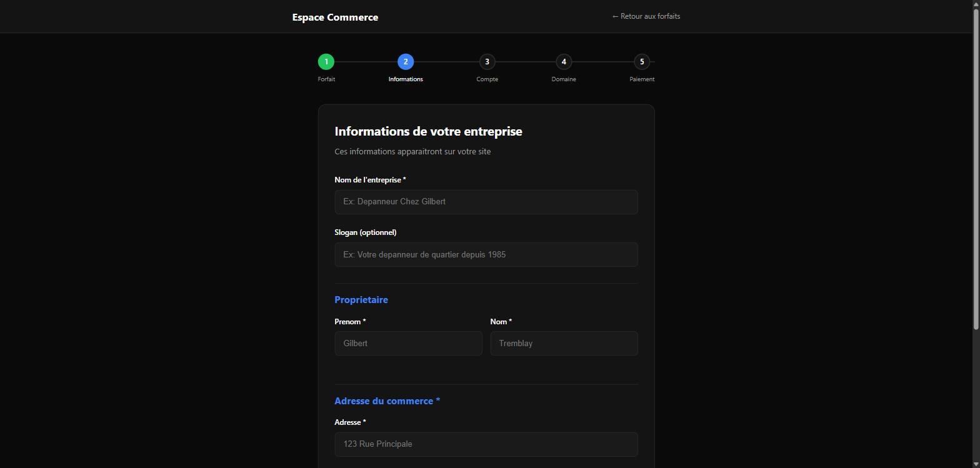Click the 'Prenom *' label

(350, 322)
